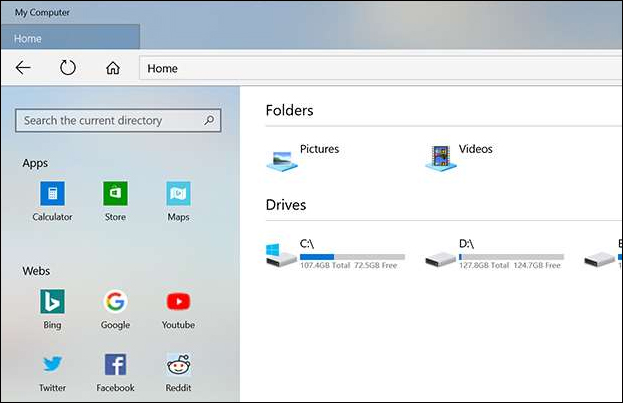Click the Store label text
This screenshot has width=623, height=403.
pyautogui.click(x=115, y=217)
